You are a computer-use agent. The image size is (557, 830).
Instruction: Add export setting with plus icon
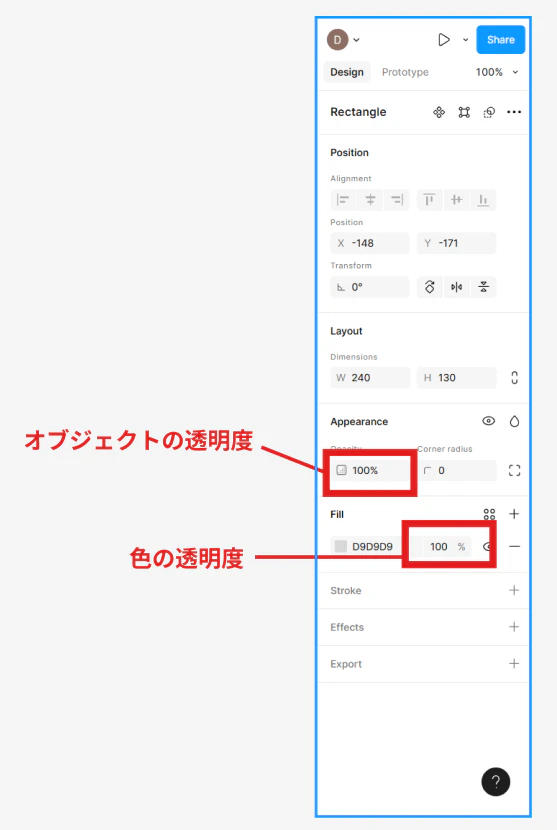click(514, 664)
